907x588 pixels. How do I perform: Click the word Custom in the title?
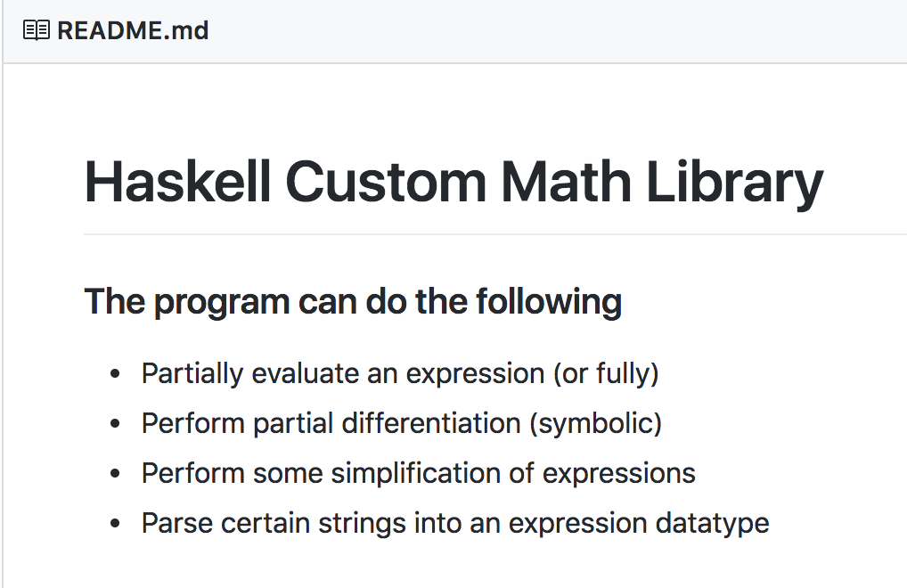(386, 182)
